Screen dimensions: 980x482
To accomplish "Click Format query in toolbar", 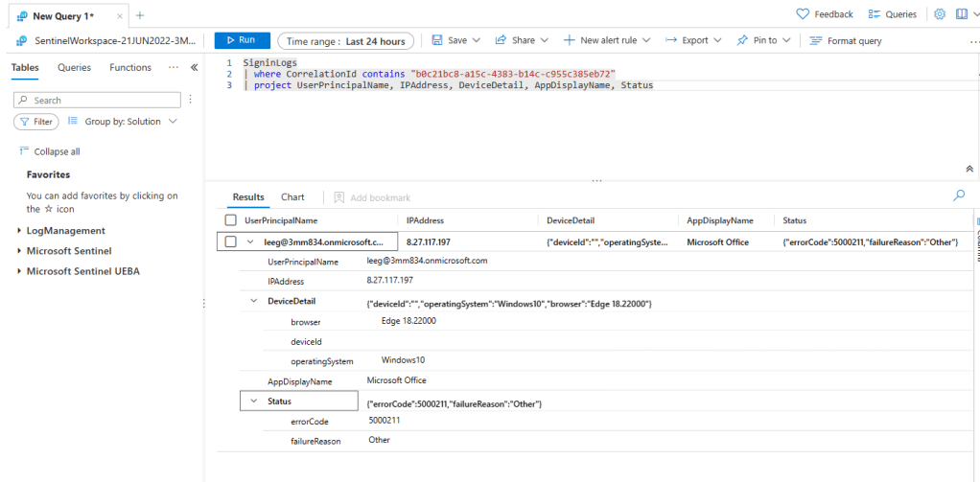I will coord(847,40).
